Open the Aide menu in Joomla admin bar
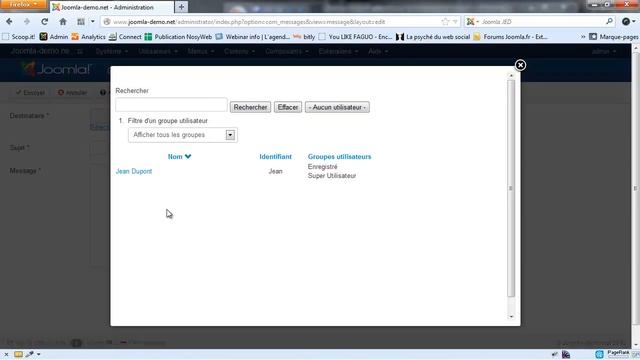 tap(378, 51)
